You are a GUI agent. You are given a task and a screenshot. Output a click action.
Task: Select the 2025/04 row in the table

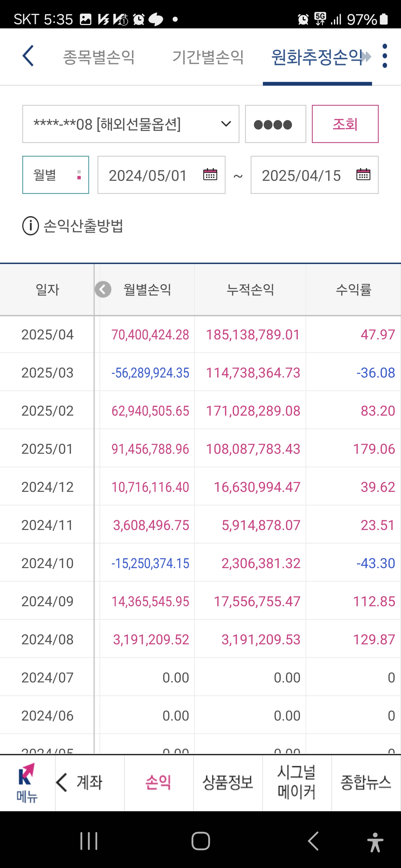200,335
